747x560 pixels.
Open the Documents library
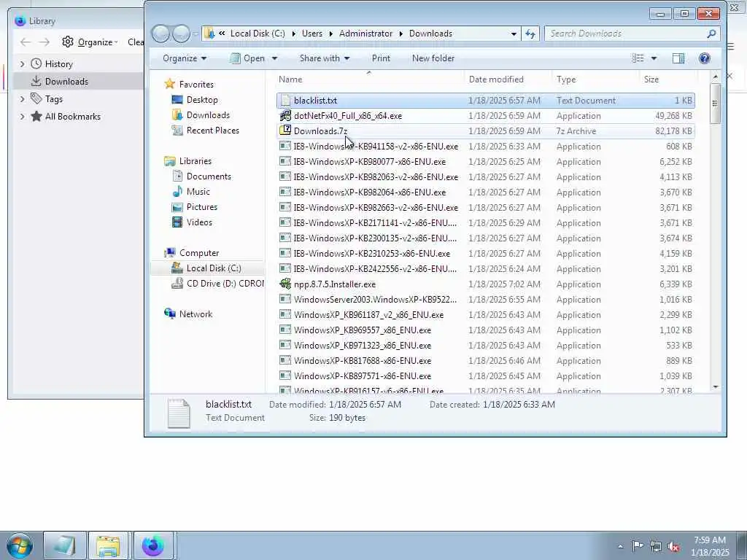[209, 176]
